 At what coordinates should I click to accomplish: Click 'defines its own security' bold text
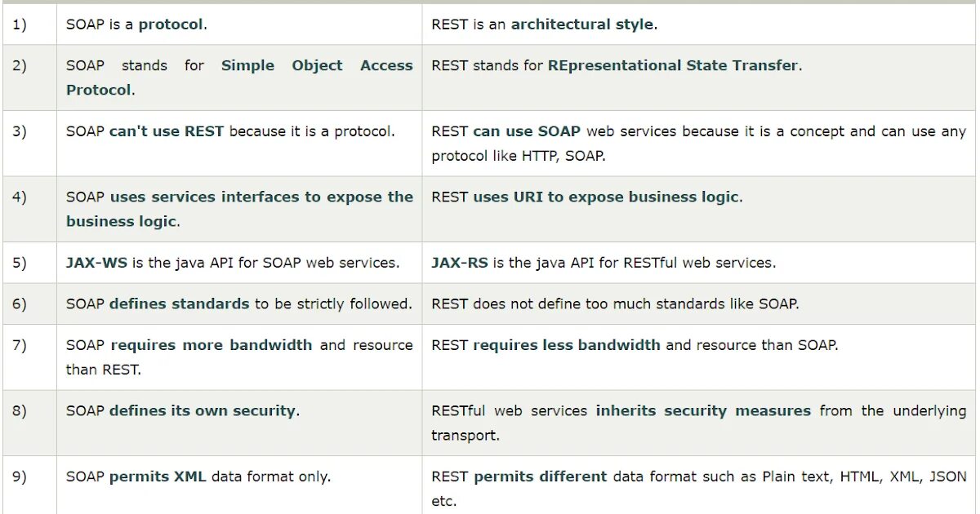(203, 410)
